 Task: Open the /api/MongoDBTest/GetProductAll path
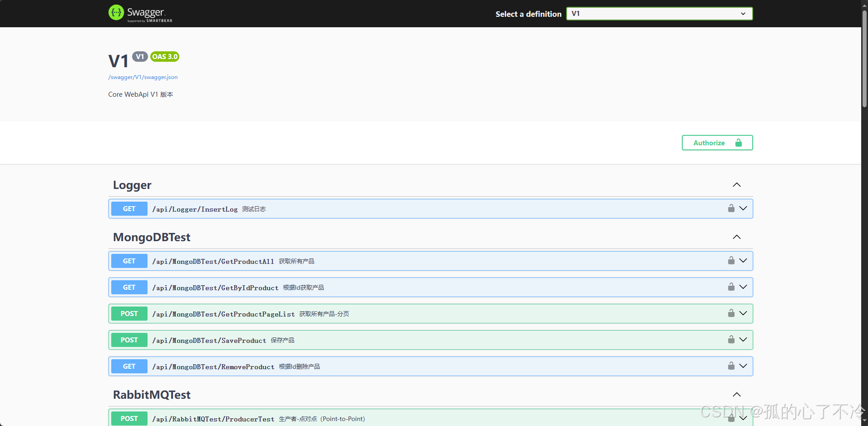pyautogui.click(x=213, y=262)
